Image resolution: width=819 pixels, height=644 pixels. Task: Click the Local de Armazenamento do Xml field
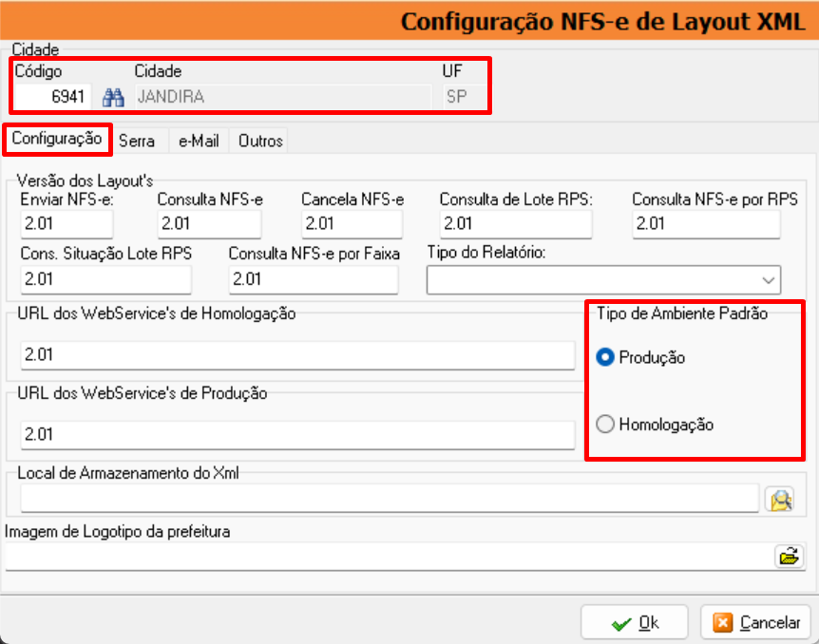[390, 499]
